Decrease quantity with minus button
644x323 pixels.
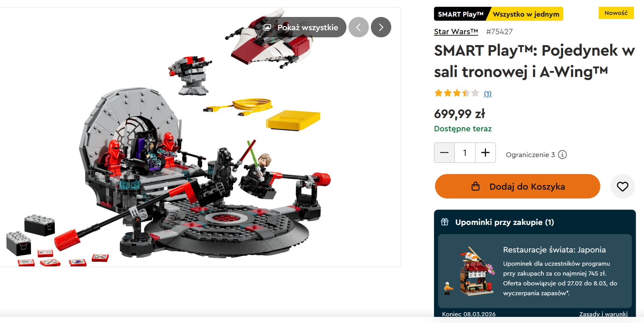pyautogui.click(x=444, y=153)
